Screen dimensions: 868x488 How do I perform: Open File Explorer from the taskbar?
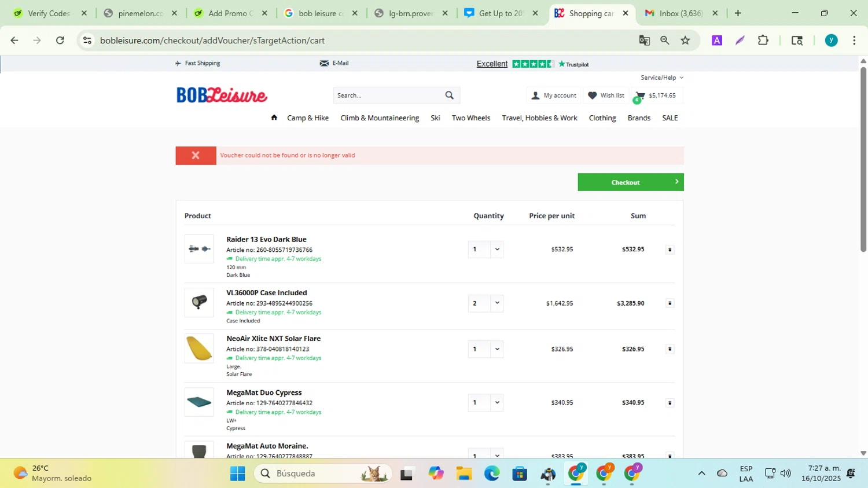click(464, 474)
